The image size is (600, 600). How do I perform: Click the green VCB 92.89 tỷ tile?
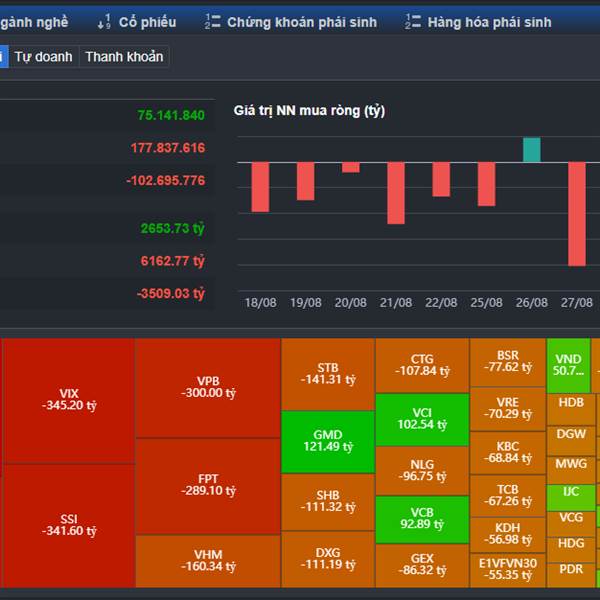click(422, 519)
